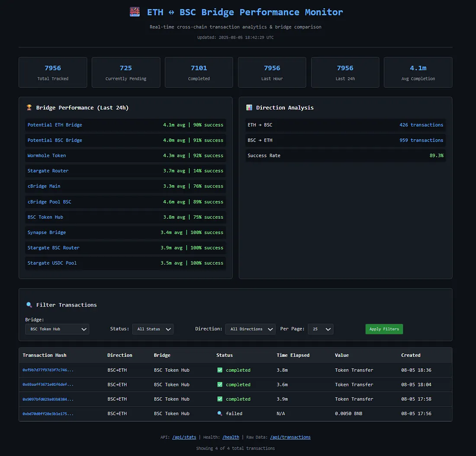The height and width of the screenshot is (456, 476).
Task: Click the Currently Pending stat card
Action: (126, 72)
